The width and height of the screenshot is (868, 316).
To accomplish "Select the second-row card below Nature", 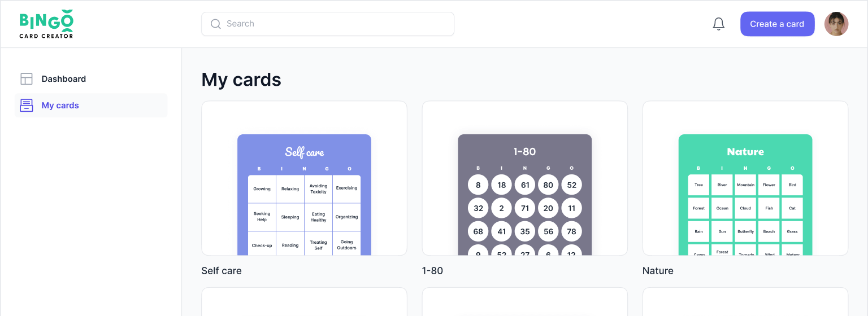I will click(745, 302).
